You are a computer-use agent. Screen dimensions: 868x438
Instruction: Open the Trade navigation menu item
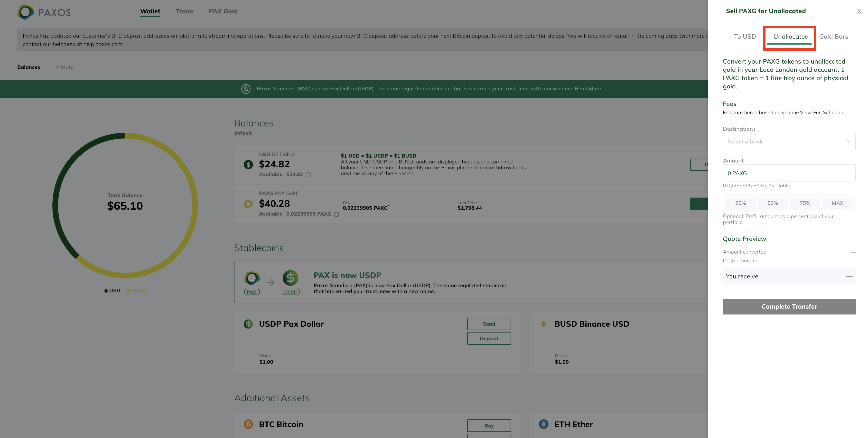coord(184,11)
